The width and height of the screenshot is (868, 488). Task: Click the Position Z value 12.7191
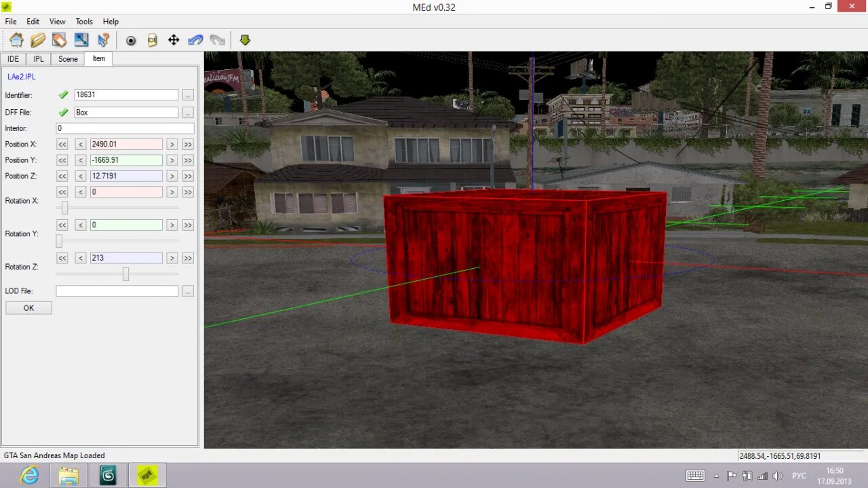click(x=126, y=176)
